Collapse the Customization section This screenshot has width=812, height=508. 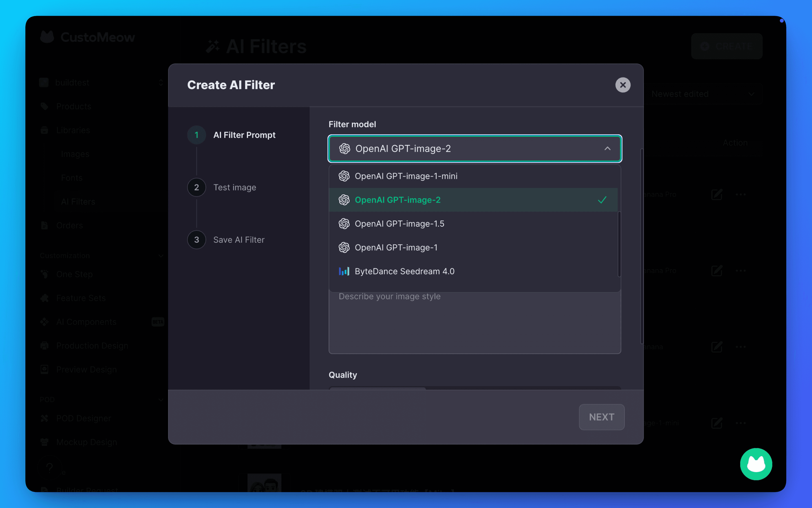(x=161, y=256)
